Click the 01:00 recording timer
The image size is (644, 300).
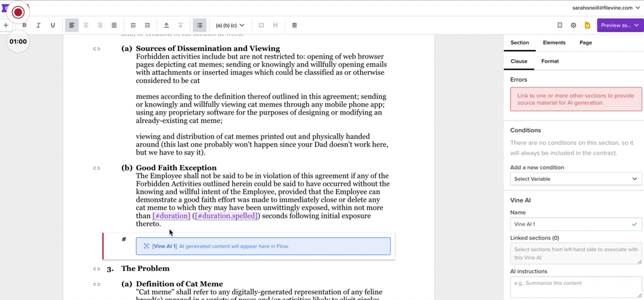18,42
